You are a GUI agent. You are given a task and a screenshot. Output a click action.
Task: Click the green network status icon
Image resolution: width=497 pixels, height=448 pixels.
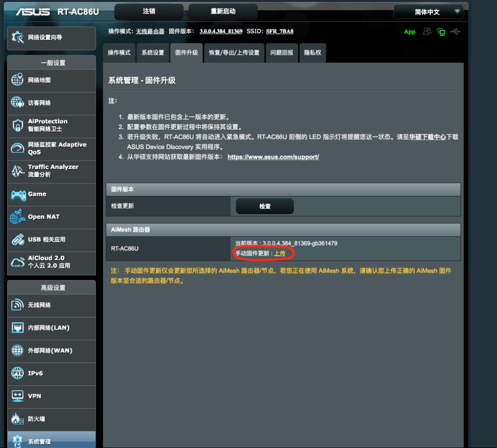[441, 32]
